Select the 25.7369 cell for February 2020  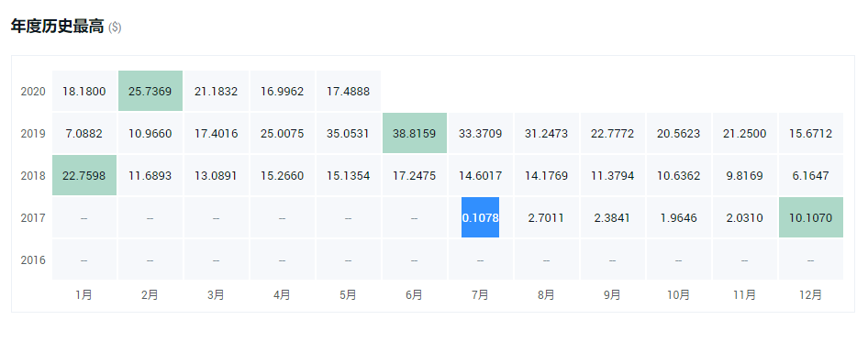pos(150,91)
